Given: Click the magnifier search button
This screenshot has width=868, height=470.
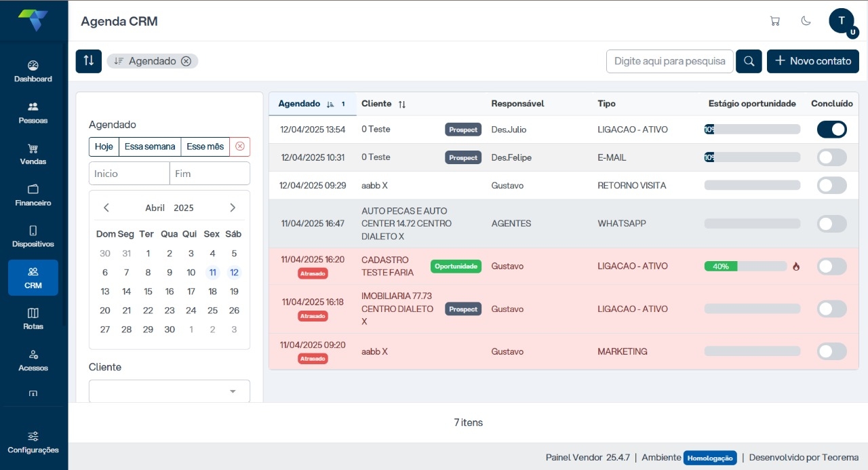Looking at the screenshot, I should (749, 61).
